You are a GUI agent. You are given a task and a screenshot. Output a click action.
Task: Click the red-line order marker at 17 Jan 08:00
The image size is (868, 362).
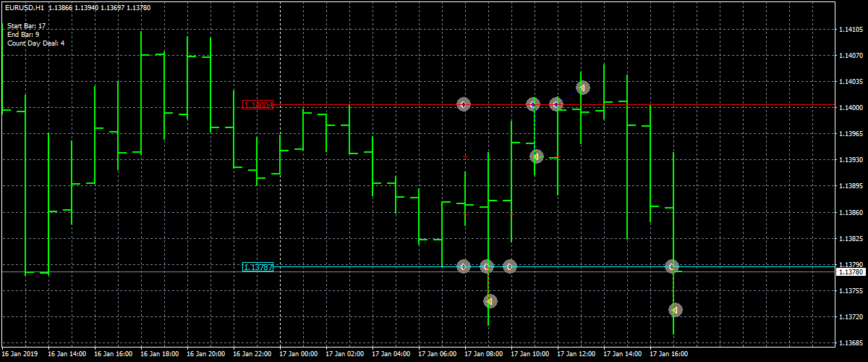point(464,104)
